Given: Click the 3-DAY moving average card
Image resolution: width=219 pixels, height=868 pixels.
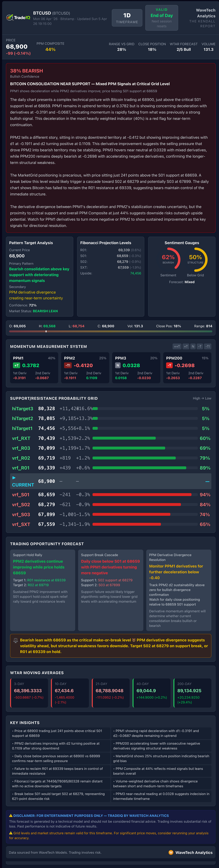Looking at the screenshot, I should tap(29, 693).
